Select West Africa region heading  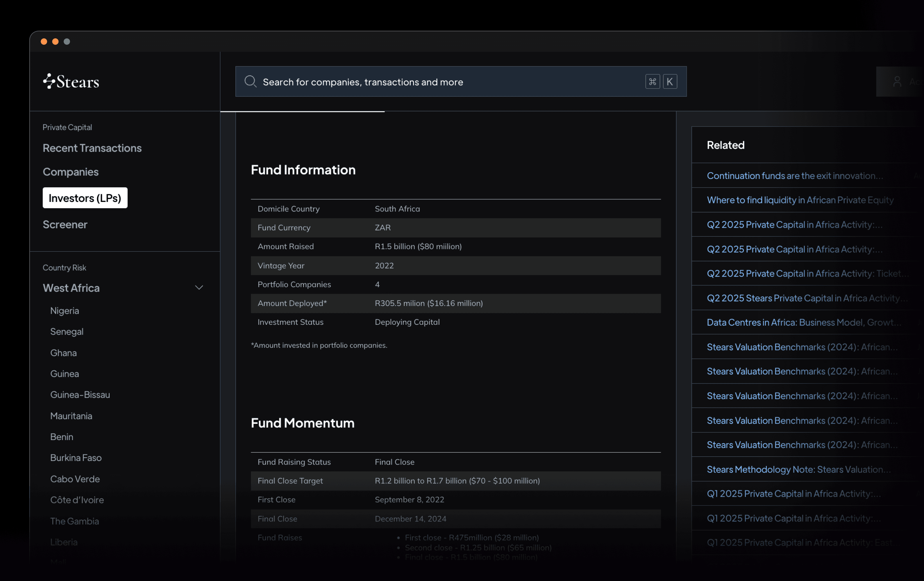71,288
